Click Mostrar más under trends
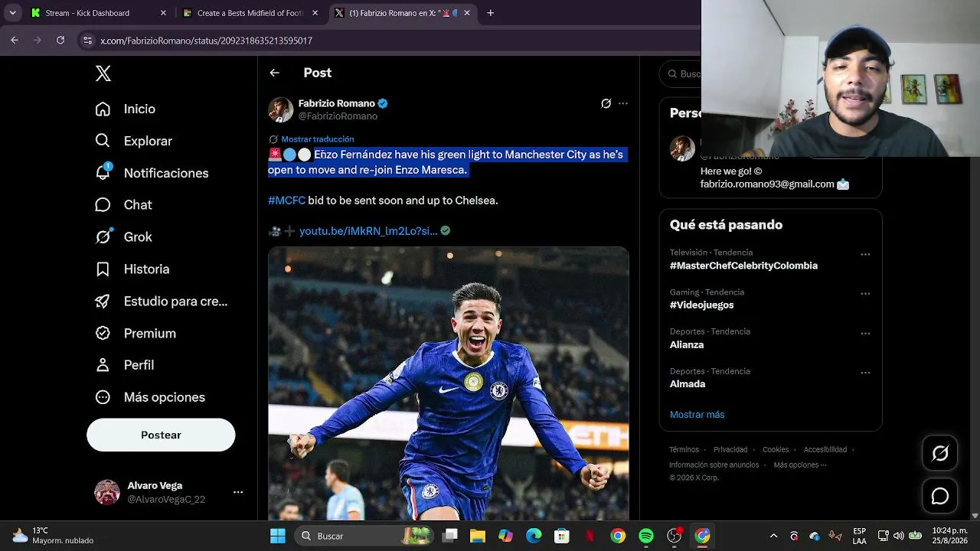The height and width of the screenshot is (551, 980). click(x=697, y=415)
